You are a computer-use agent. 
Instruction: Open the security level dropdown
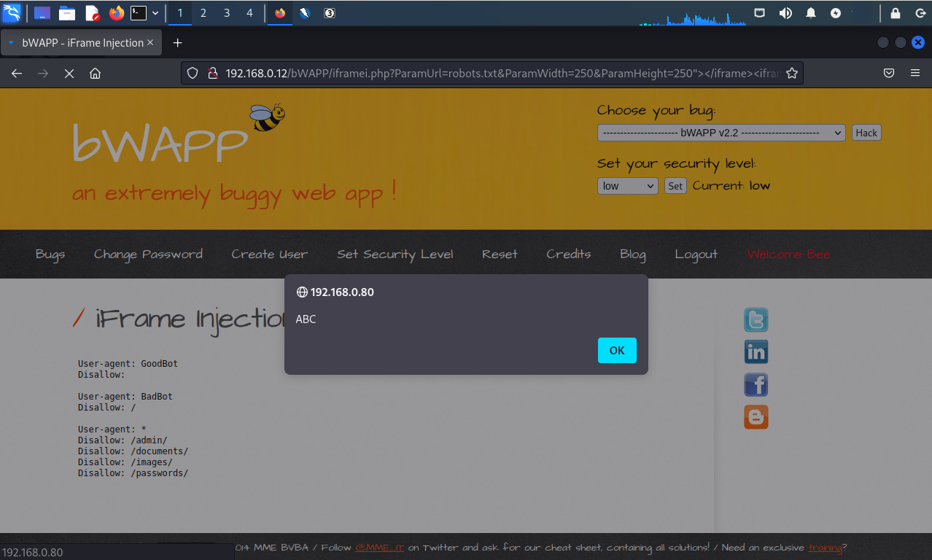pos(627,186)
